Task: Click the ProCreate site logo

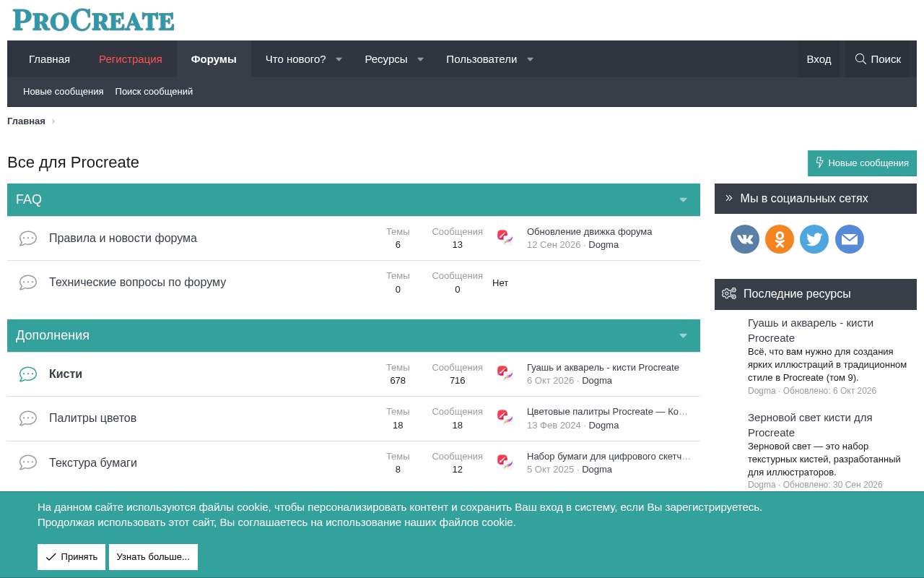Action: (x=93, y=20)
